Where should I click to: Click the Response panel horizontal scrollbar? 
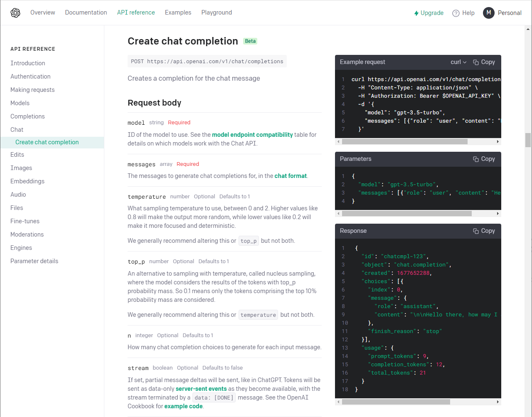point(396,402)
